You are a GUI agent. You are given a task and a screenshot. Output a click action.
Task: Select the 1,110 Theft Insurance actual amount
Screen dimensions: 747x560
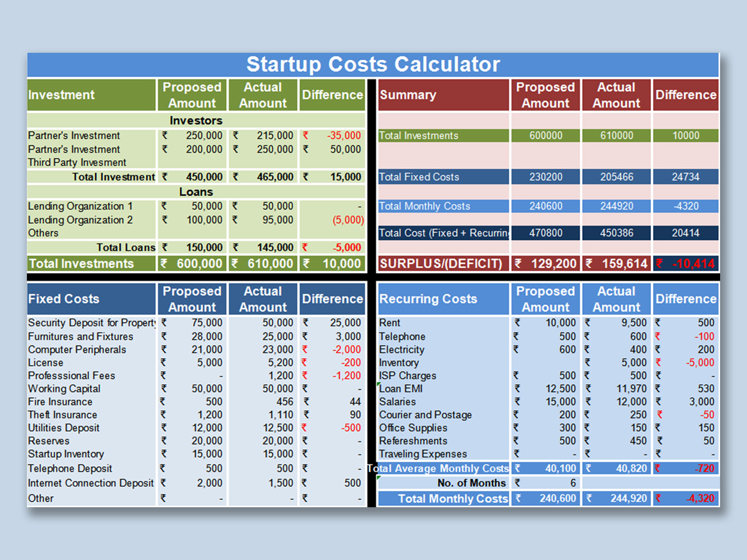pyautogui.click(x=263, y=415)
